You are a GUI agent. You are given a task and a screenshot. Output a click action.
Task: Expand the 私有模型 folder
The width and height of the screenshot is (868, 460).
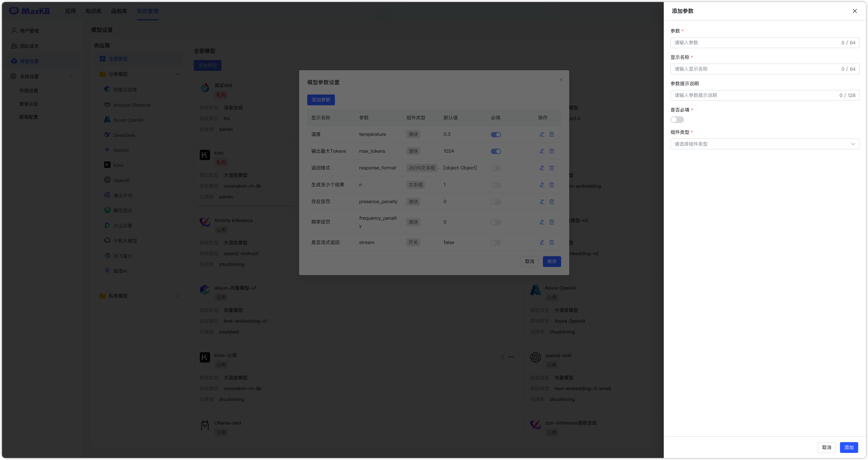click(x=178, y=296)
